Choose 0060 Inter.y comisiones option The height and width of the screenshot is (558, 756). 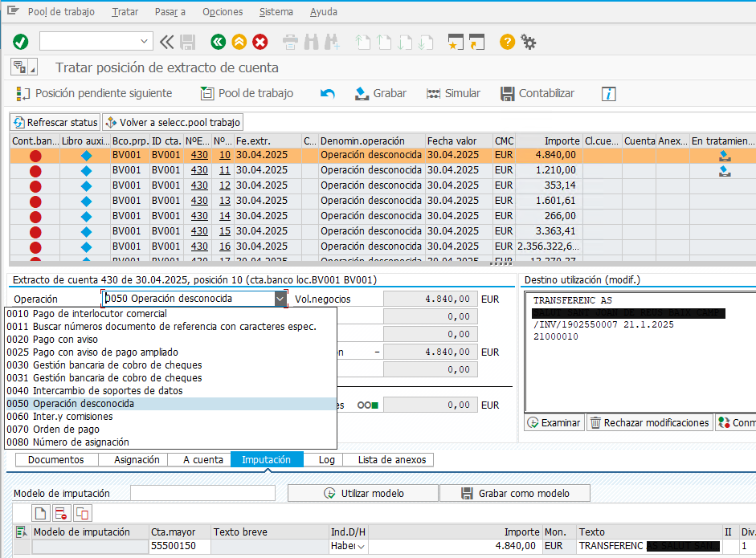[x=170, y=417]
